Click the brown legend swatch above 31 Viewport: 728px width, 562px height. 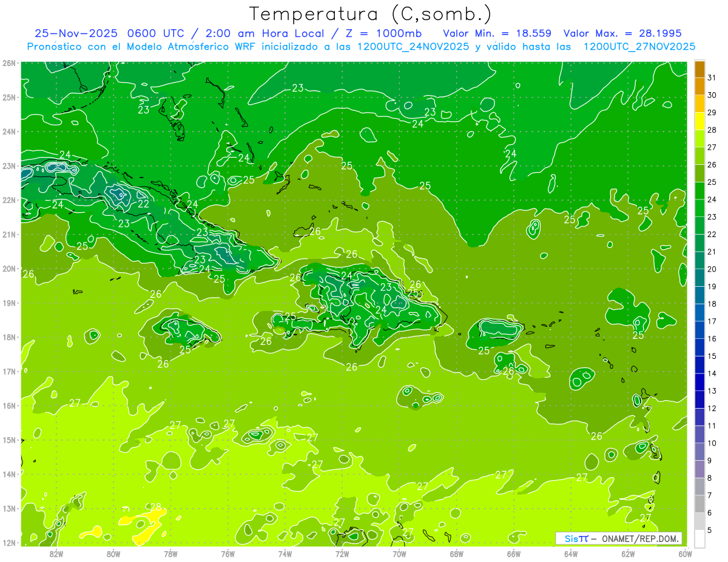[x=699, y=69]
